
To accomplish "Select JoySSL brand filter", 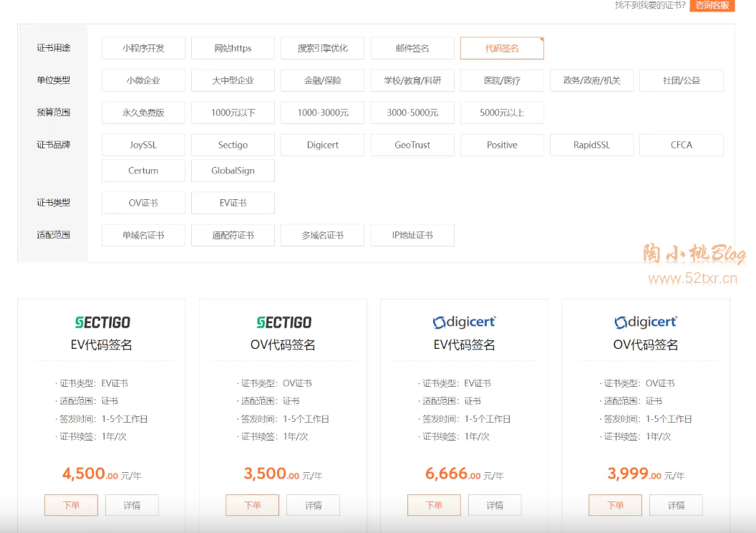I will 143,145.
